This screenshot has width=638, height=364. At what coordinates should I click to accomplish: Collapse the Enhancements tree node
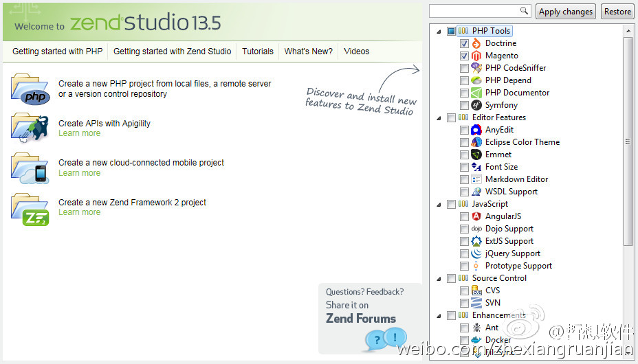click(x=439, y=316)
